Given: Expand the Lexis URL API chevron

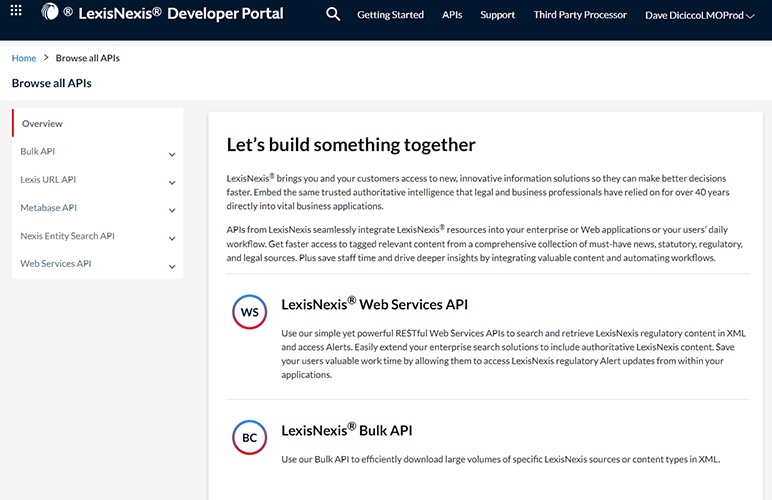Looking at the screenshot, I should [172, 182].
